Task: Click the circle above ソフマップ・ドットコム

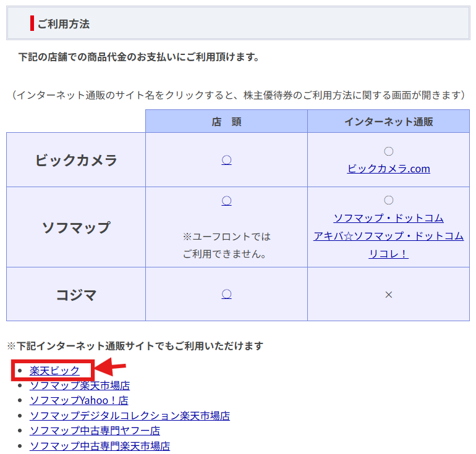Action: pos(389,200)
